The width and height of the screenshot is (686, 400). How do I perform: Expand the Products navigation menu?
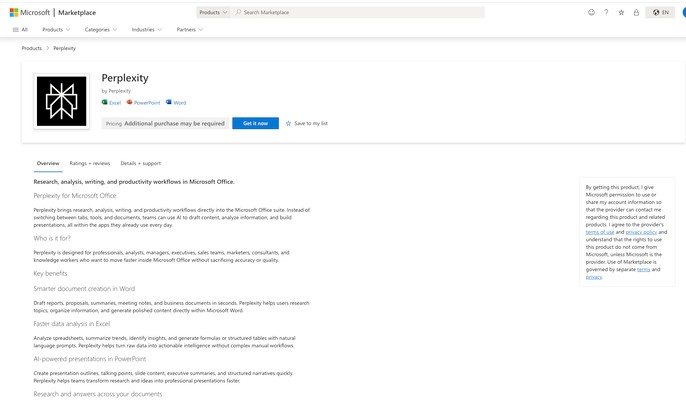coord(56,30)
